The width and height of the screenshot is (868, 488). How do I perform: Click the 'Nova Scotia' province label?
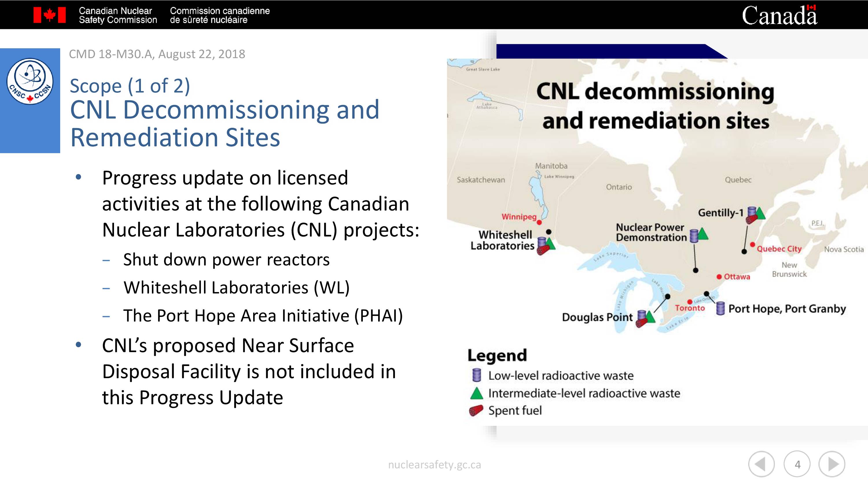[844, 249]
